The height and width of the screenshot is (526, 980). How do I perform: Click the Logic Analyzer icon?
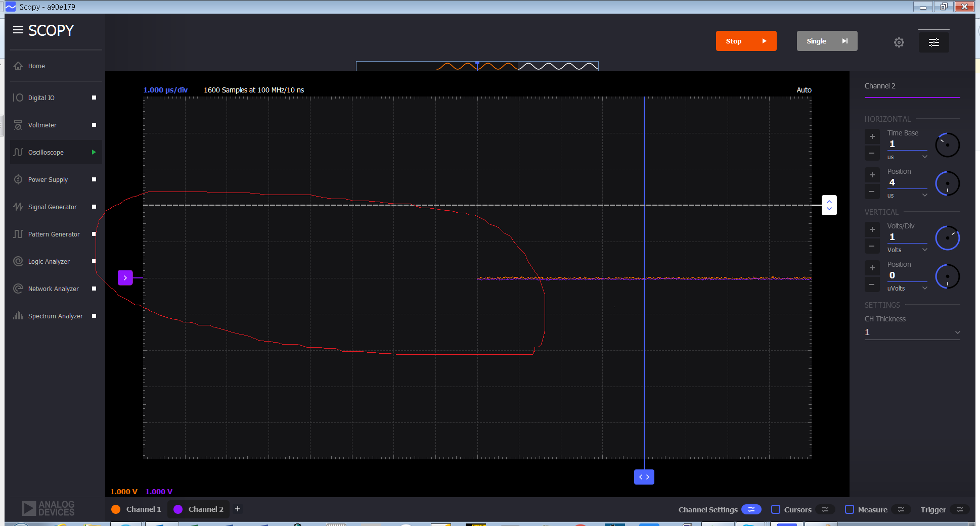point(18,261)
